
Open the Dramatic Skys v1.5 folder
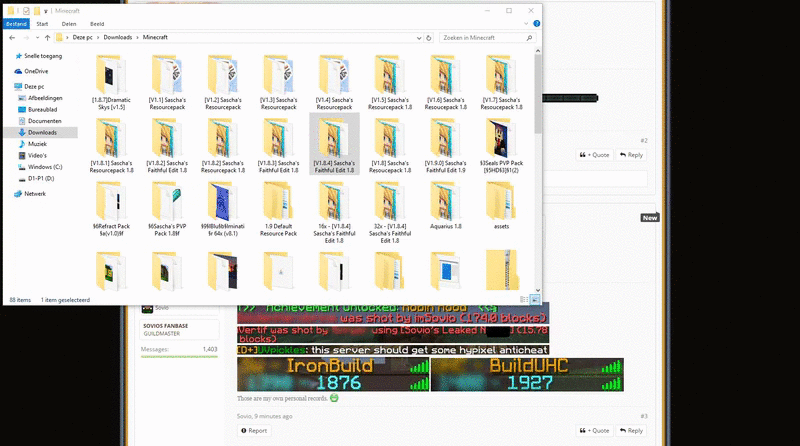pyautogui.click(x=111, y=82)
